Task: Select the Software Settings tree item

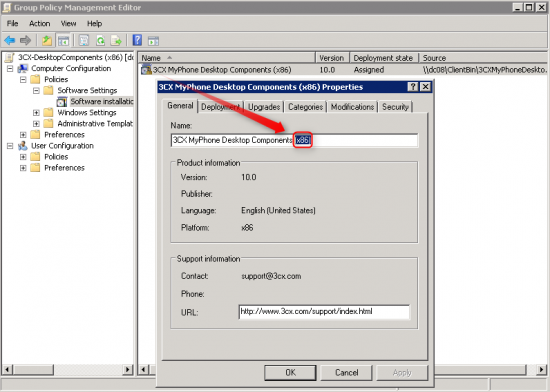Action: coord(87,90)
